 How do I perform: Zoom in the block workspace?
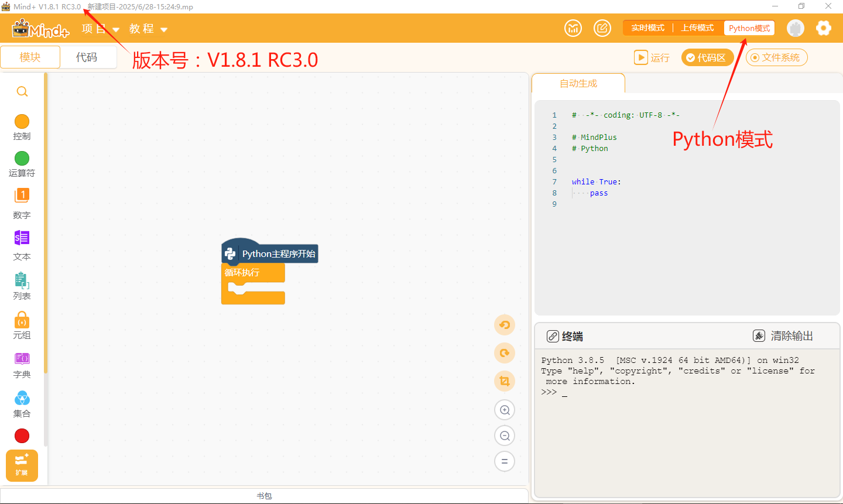(x=505, y=410)
